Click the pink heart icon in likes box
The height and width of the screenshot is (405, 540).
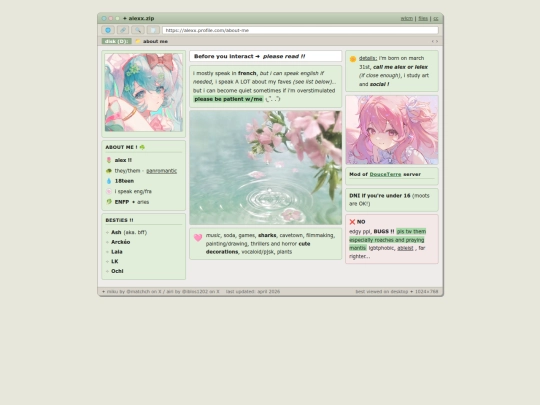(x=198, y=237)
